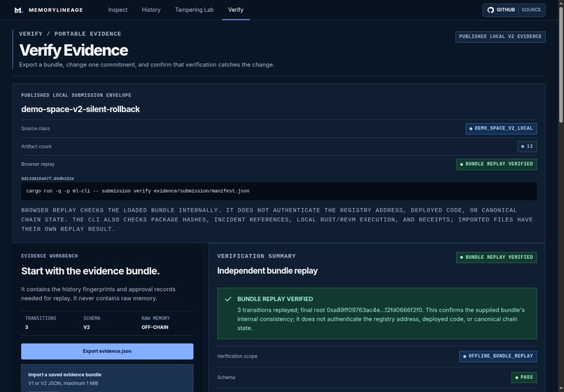Click the Schema row label
Viewport: 564px width, 392px height.
point(226,377)
